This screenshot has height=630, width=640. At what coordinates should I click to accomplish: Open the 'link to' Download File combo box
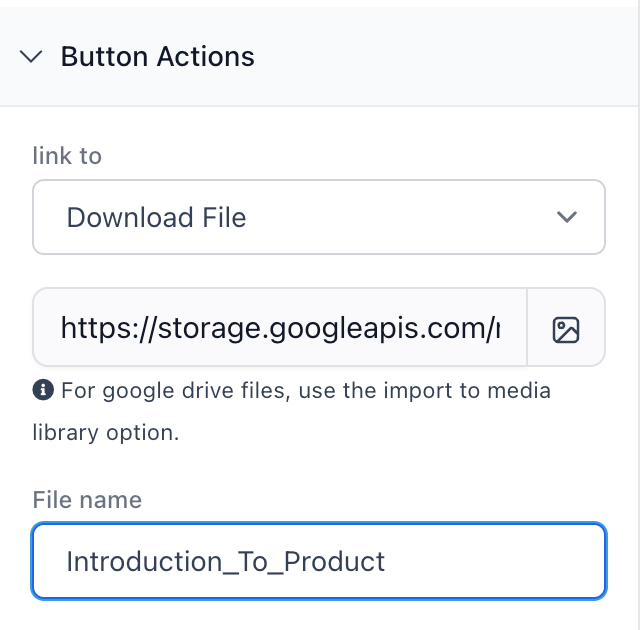319,217
